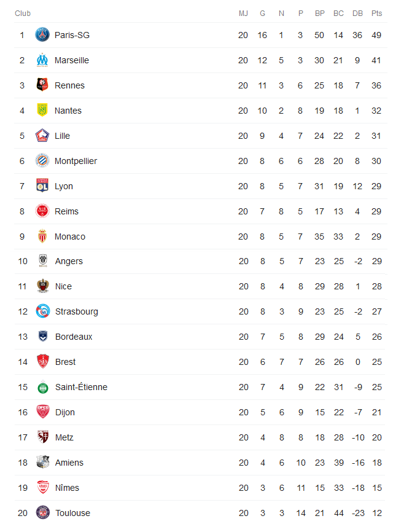Select the Strasbourg blue circular logo
The height and width of the screenshot is (532, 393).
(43, 311)
